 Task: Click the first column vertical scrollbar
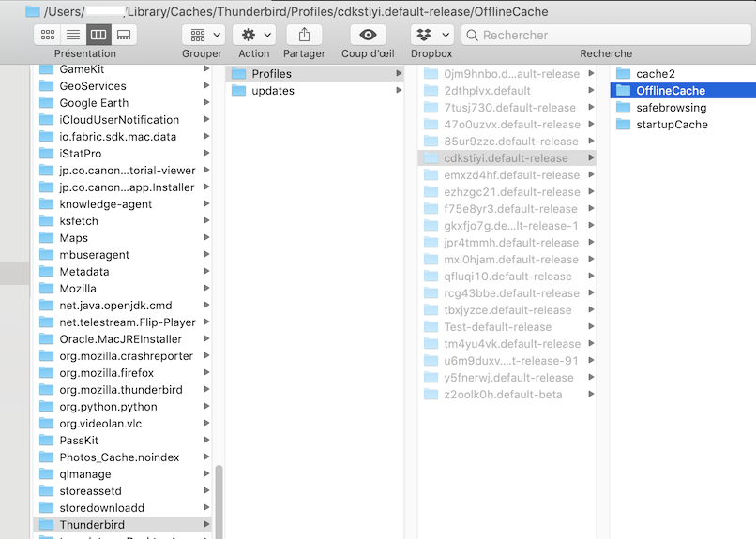click(219, 502)
